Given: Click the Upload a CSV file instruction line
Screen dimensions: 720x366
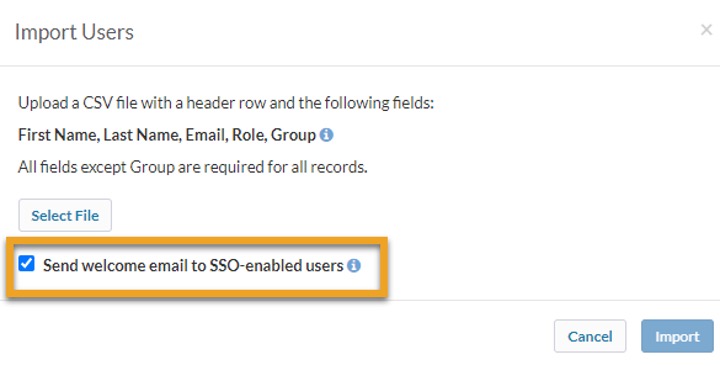Looking at the screenshot, I should (x=226, y=103).
